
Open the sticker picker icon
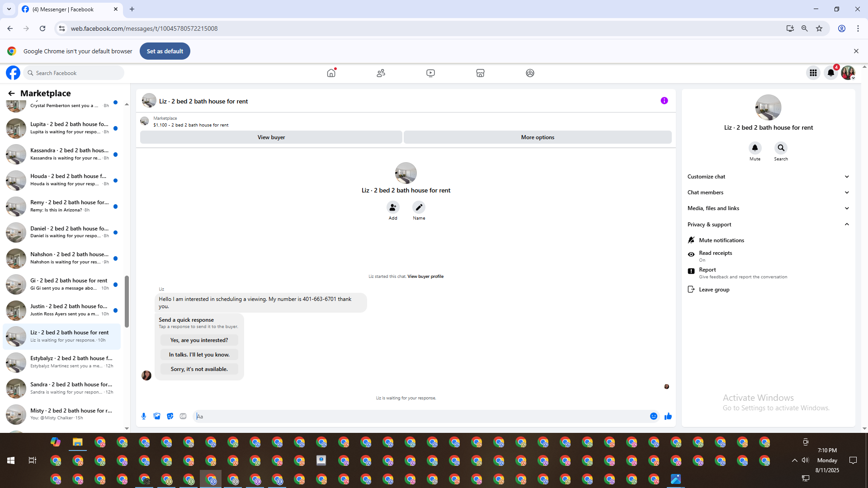(x=170, y=416)
